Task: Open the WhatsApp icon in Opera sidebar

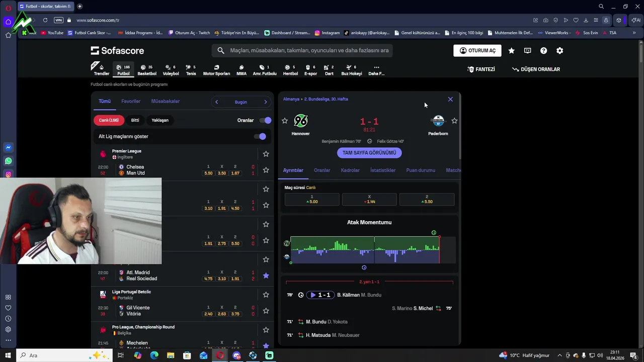Action: 8,161
